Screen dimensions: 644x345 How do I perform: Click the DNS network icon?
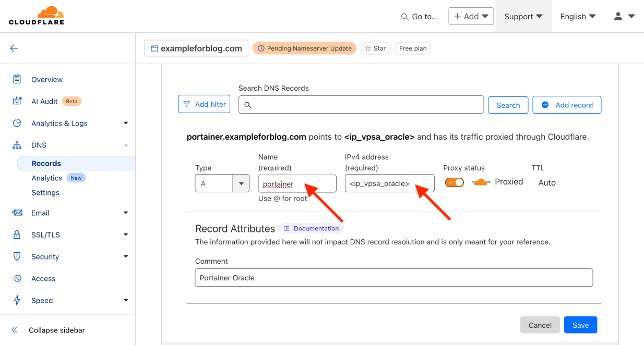[17, 145]
